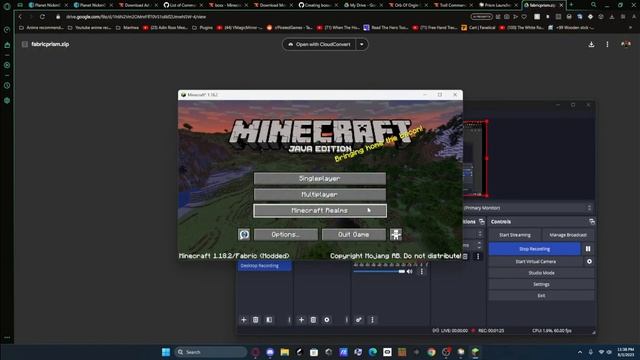640x360 pixels.
Task: Open advanced audio properties in OBS mixer
Action: [358, 320]
